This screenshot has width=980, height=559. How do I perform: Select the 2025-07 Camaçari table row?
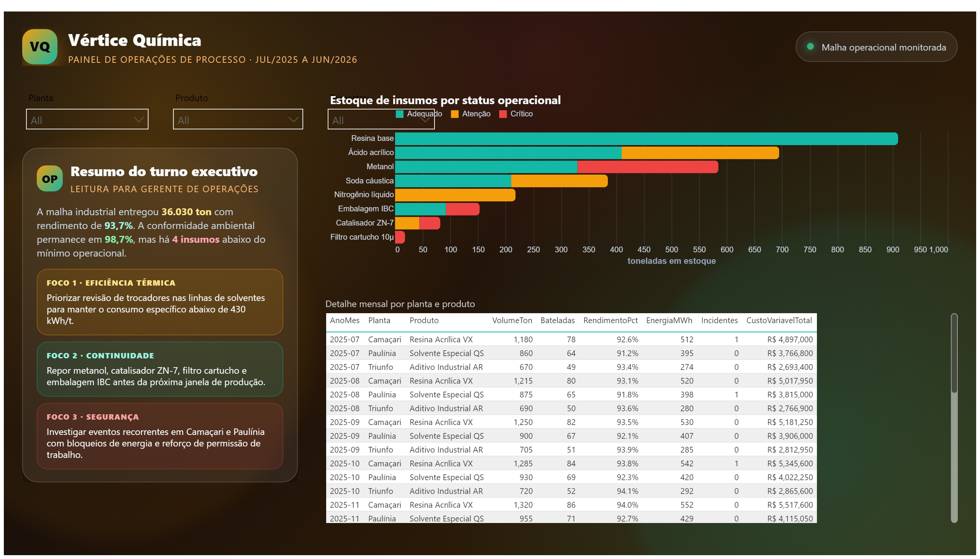(571, 340)
